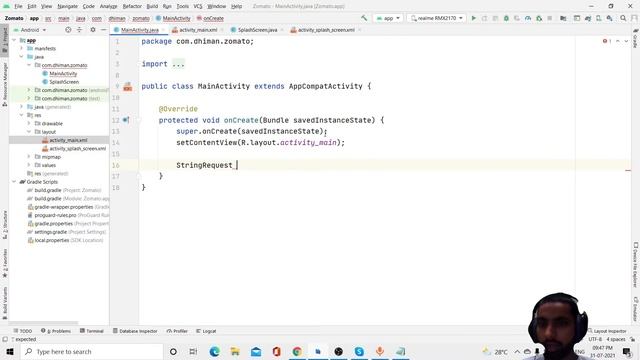This screenshot has height=360, width=640.
Task: Expand the folded import block
Action: coord(178,64)
